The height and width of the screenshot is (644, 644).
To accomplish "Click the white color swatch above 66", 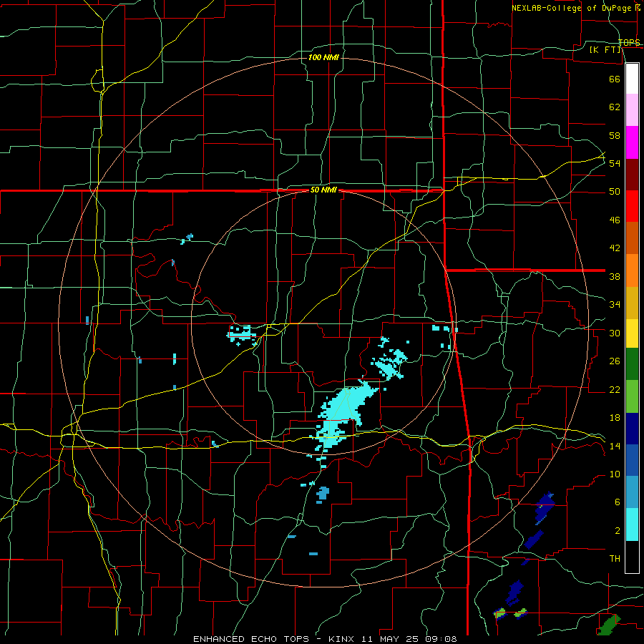I will pos(632,79).
